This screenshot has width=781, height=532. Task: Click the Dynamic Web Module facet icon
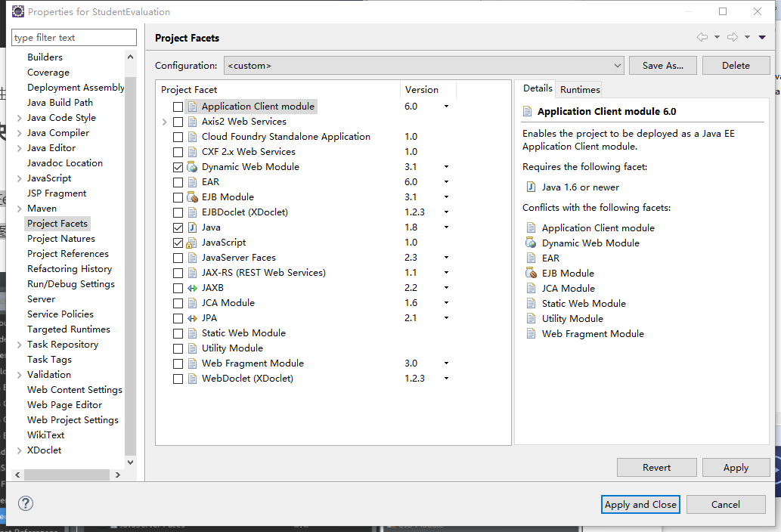[x=192, y=167]
